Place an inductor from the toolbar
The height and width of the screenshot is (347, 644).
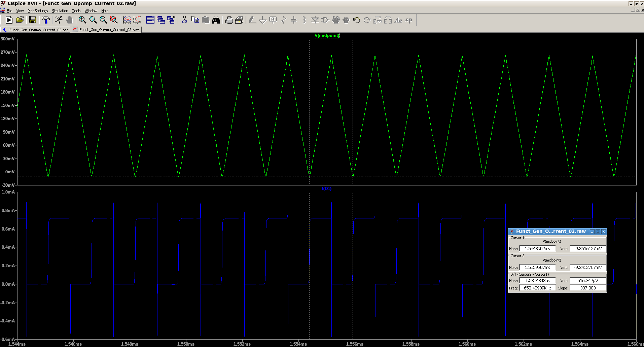point(304,20)
